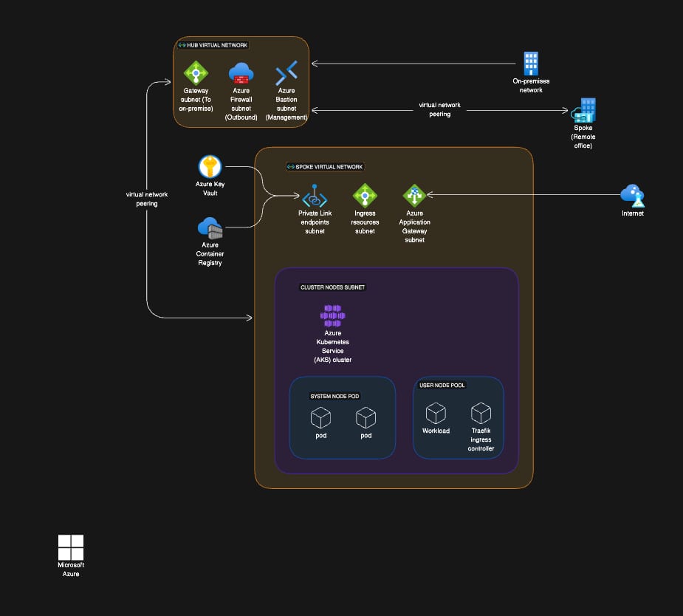Select the Gateway subnet icon in hub network
The height and width of the screenshot is (616, 683).
[196, 72]
